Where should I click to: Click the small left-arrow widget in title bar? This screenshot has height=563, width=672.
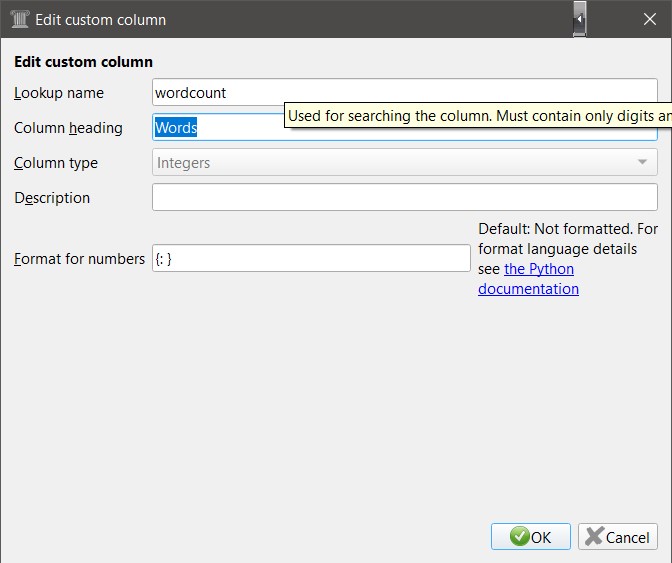[x=579, y=19]
